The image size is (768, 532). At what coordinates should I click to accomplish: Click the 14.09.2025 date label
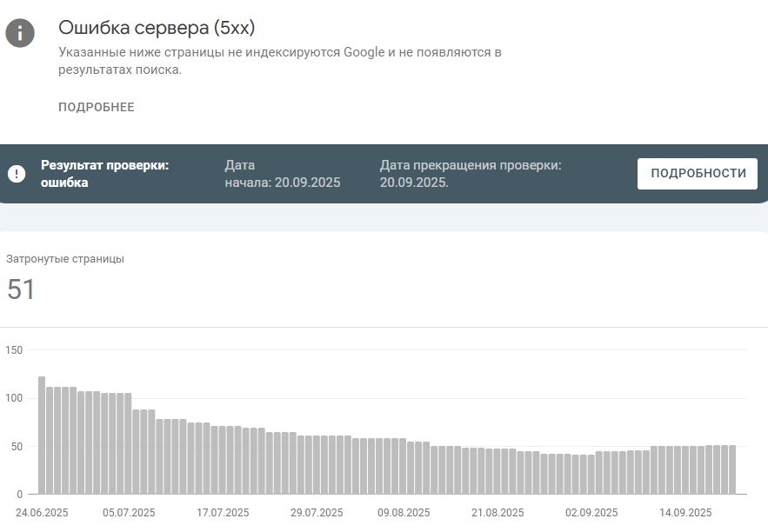tap(685, 512)
